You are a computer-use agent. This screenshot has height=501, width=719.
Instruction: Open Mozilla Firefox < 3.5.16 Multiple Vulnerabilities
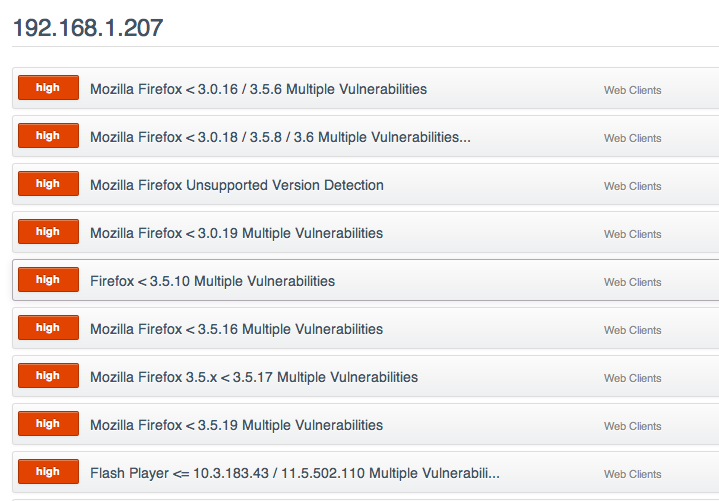click(365, 329)
